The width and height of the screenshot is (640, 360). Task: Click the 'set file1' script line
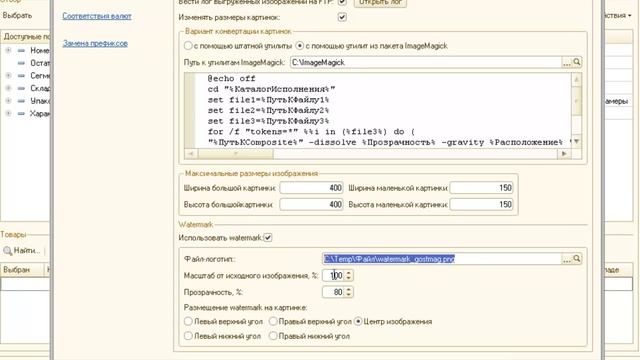(x=268, y=100)
